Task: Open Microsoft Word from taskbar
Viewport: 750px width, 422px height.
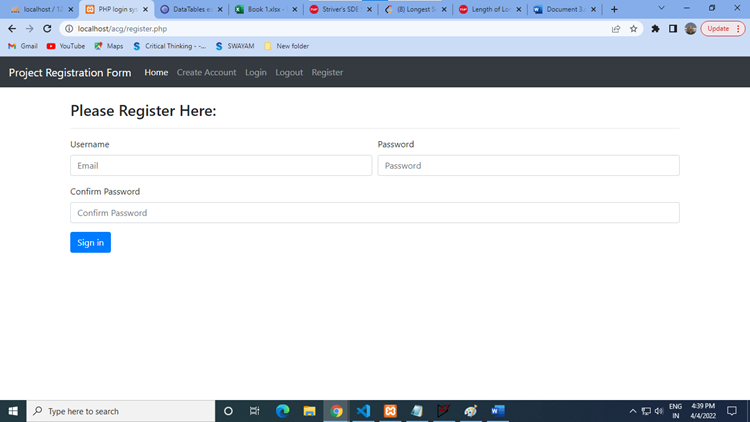Action: click(x=497, y=411)
